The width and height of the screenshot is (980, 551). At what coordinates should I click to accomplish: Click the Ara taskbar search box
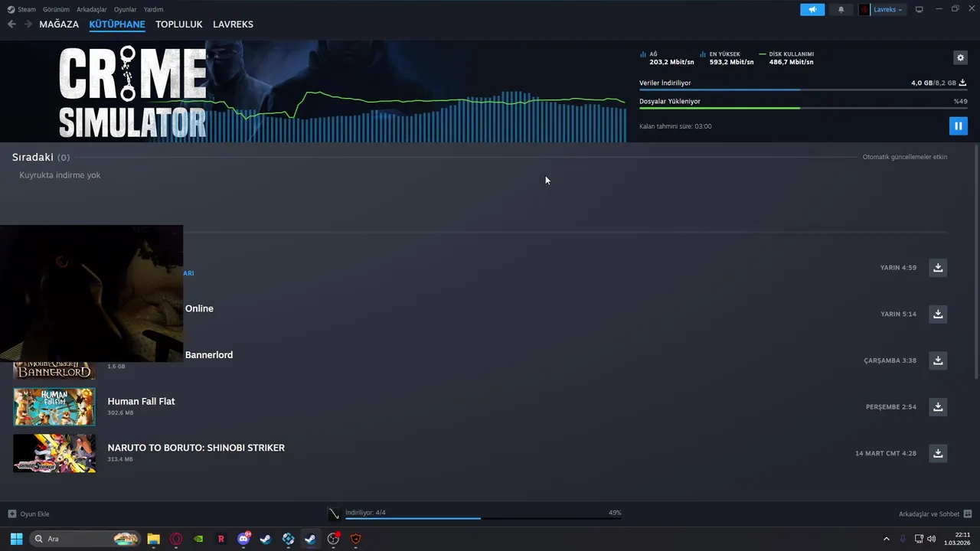pyautogui.click(x=85, y=539)
